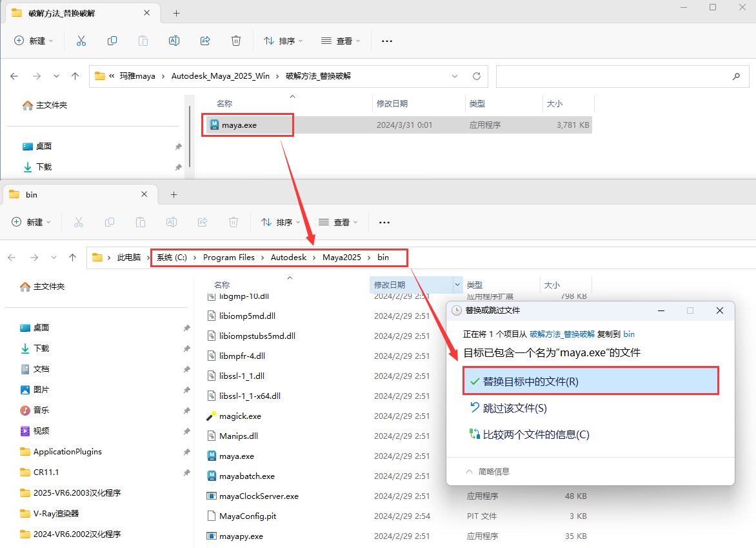Choose 比较两个文件的信息(C) in the dialog
This screenshot has width=756, height=548.
pos(530,434)
